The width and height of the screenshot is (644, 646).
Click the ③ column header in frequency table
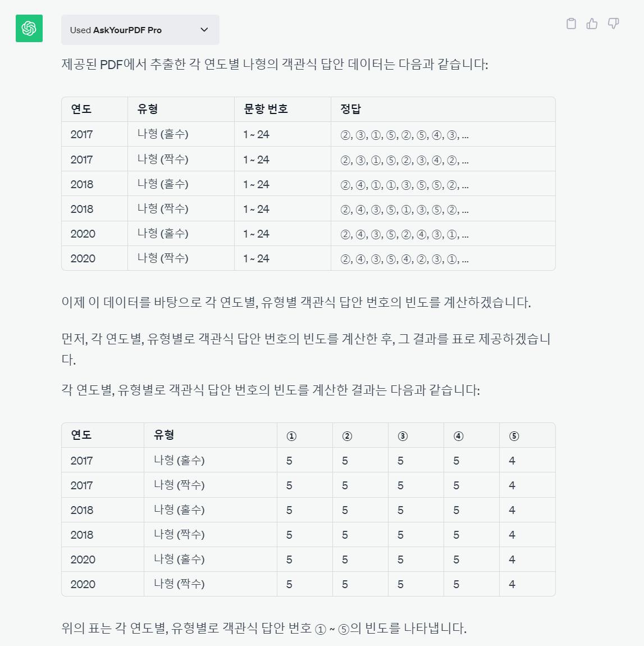pyautogui.click(x=403, y=436)
